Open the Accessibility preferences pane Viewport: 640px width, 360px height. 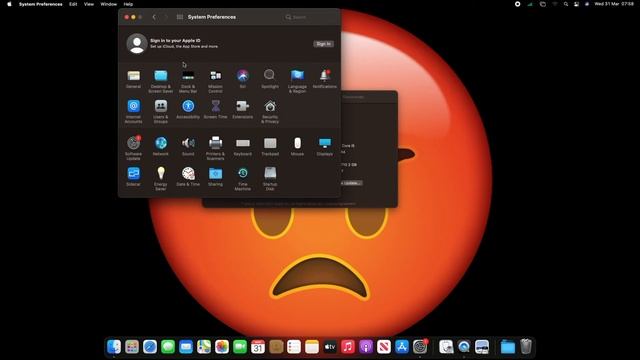188,109
